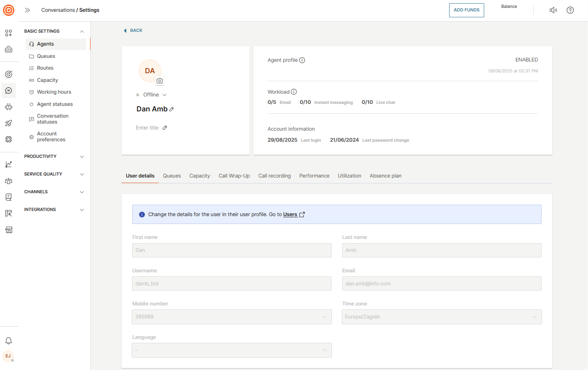Viewport: 588px width, 370px height.
Task: Click the Workload info icon
Action: pos(294,92)
